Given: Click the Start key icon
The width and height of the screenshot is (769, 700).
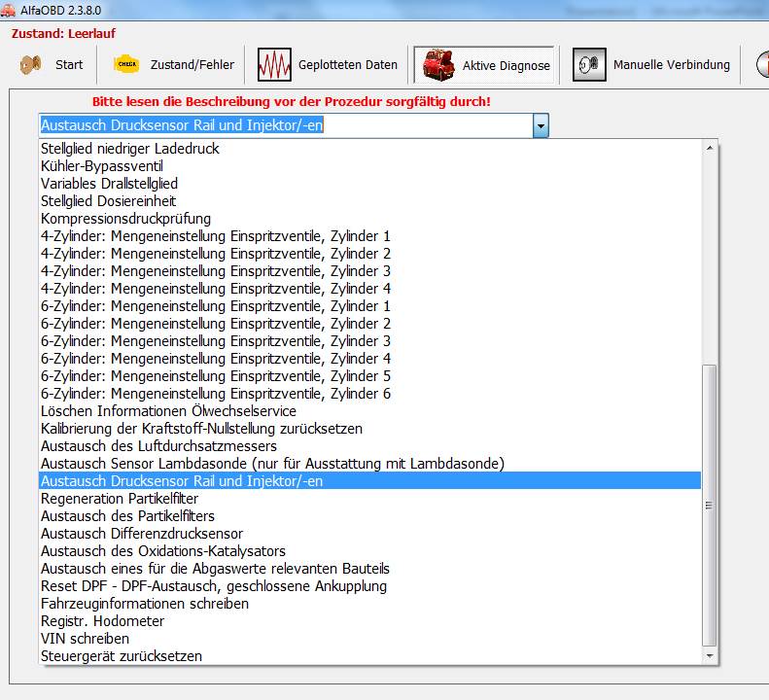Looking at the screenshot, I should (31, 65).
